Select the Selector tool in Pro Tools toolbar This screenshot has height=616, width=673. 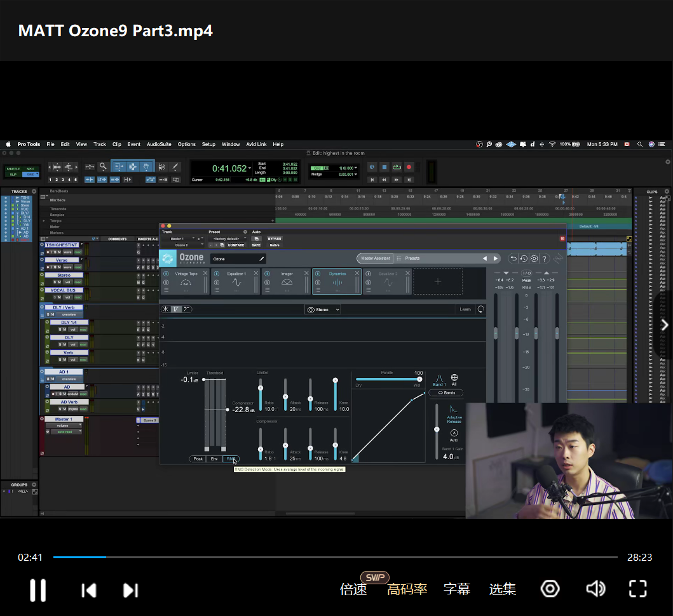click(x=133, y=166)
